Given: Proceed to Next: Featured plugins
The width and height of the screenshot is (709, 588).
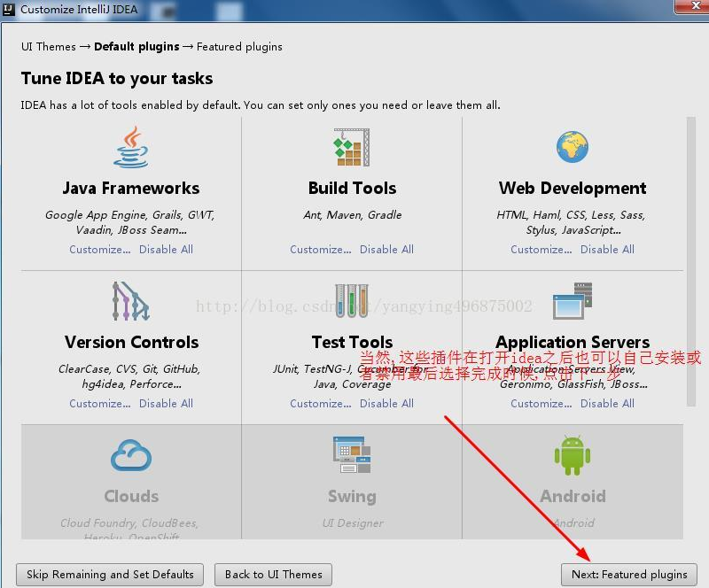Looking at the screenshot, I should (x=629, y=575).
